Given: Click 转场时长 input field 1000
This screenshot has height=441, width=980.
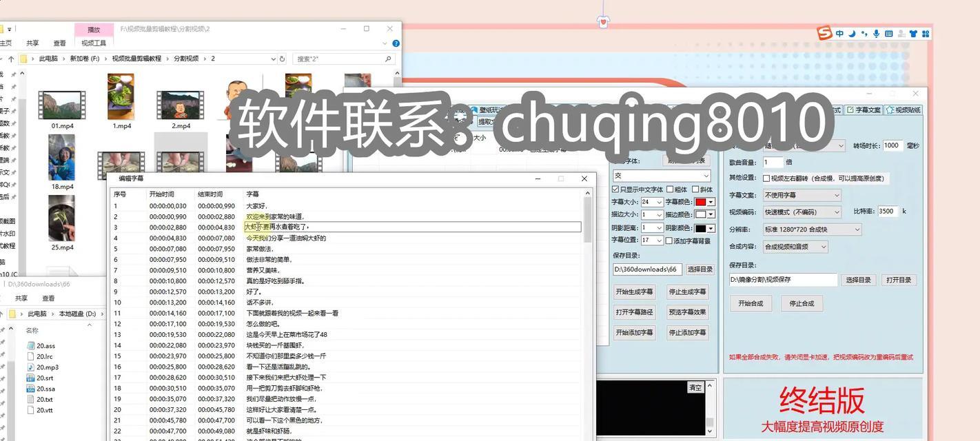Looking at the screenshot, I should 892,145.
